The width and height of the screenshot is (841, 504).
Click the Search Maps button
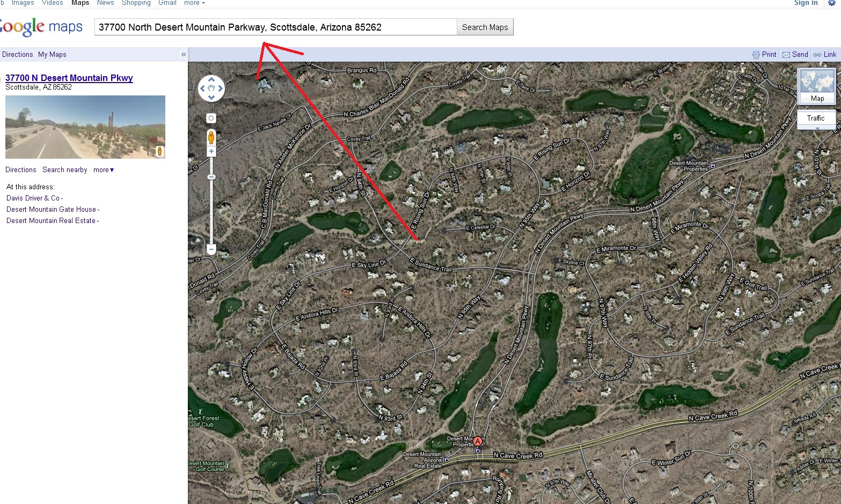click(485, 27)
